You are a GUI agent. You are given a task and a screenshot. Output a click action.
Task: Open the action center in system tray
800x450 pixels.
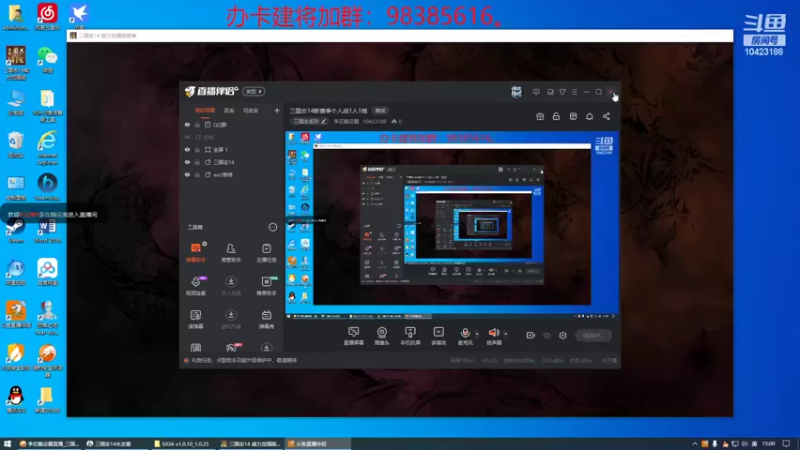pyautogui.click(x=786, y=444)
